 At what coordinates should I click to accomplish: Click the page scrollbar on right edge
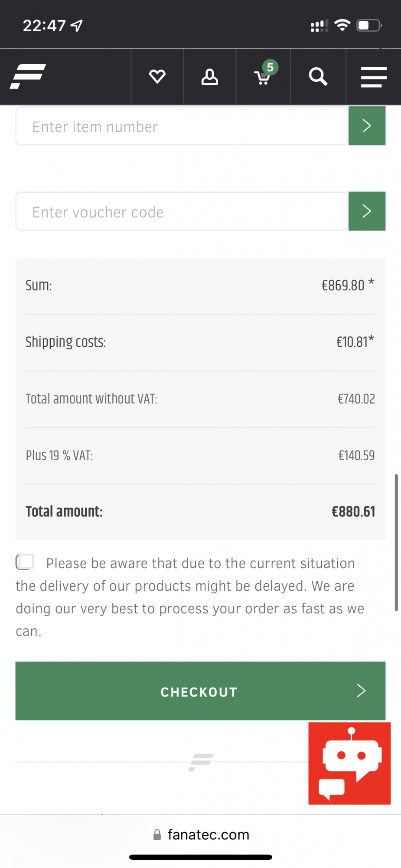(396, 542)
